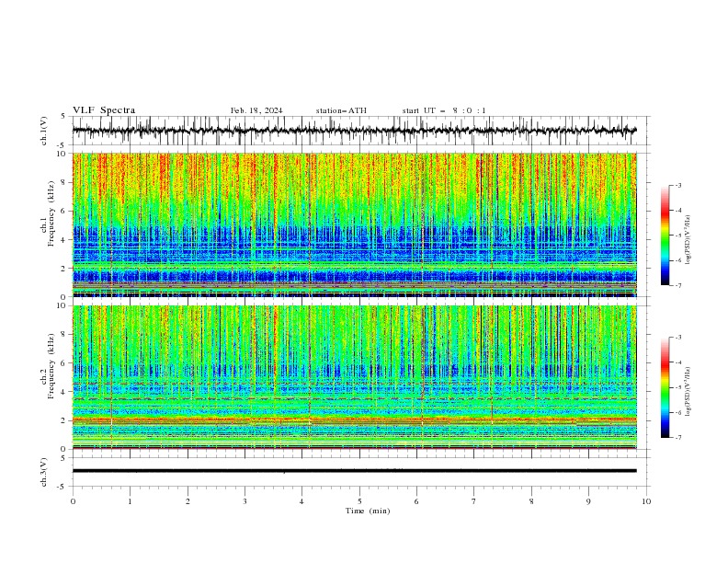Click the '-7' label on lower colorbar

[x=677, y=437]
